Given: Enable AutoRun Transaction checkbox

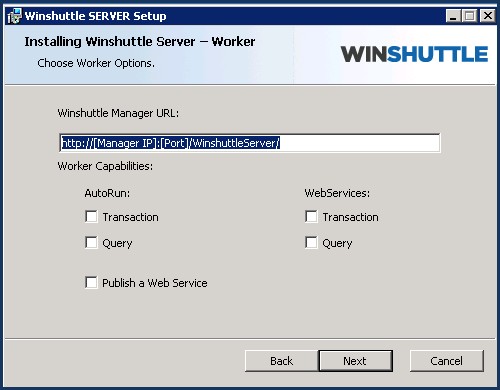Looking at the screenshot, I should (x=91, y=217).
